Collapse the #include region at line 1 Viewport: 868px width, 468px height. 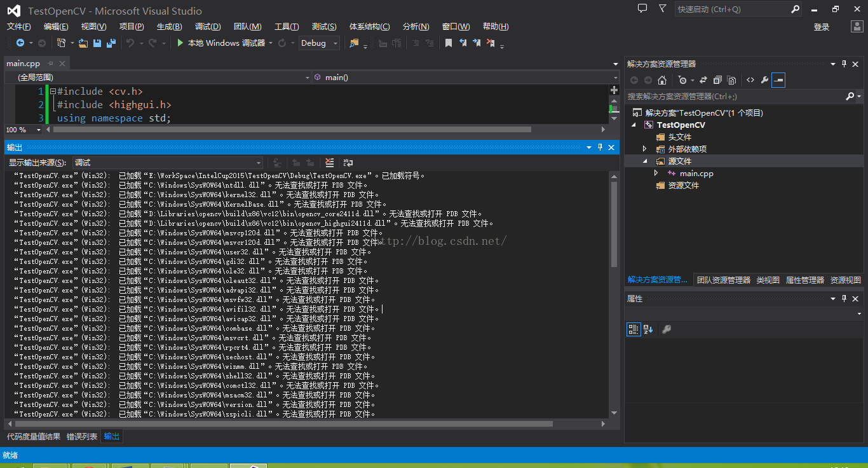coord(53,92)
